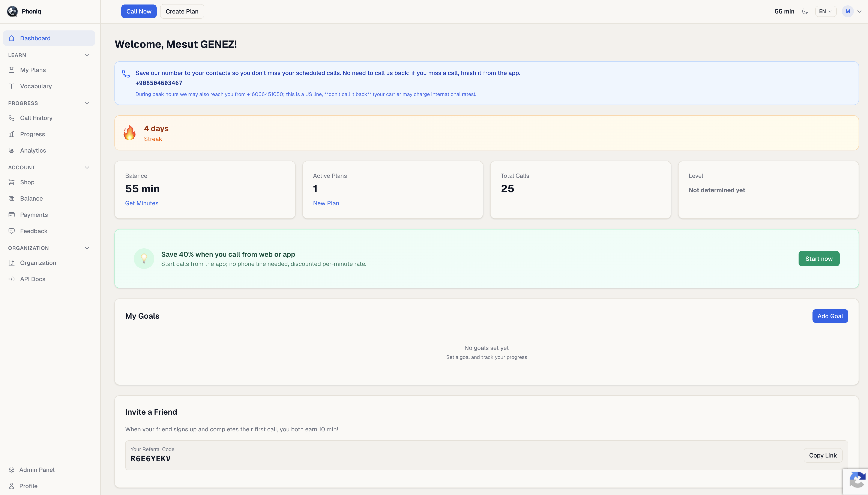Click the API Docs code icon
Screen dimensions: 868x495
(x=12, y=279)
